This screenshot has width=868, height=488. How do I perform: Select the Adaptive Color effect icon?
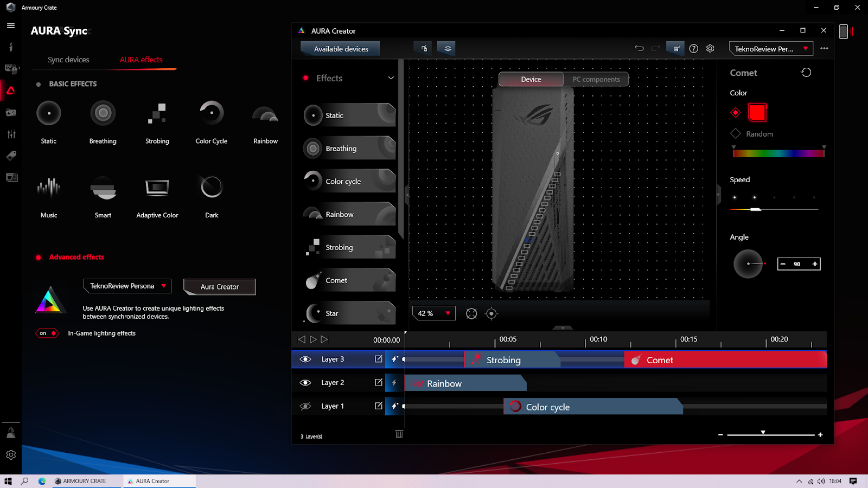[157, 188]
